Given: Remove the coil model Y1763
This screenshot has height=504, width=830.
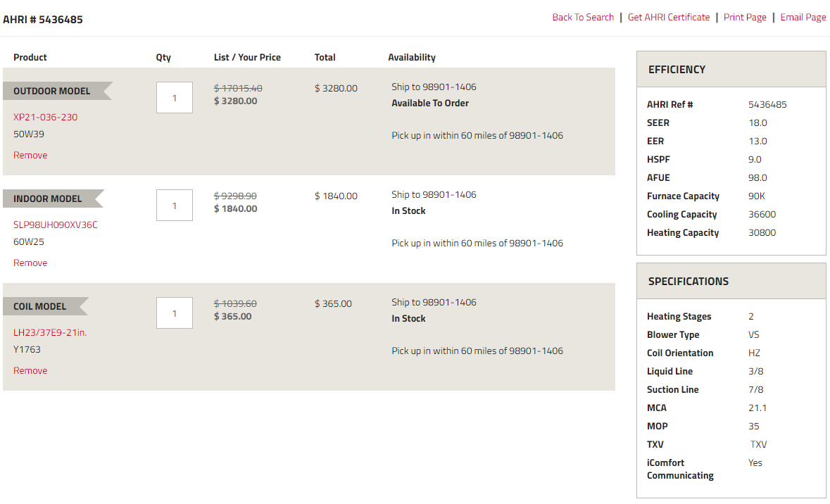Looking at the screenshot, I should [x=30, y=370].
